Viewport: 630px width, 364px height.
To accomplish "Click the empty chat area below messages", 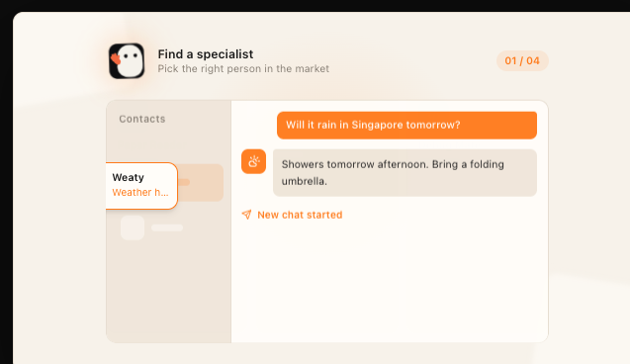I will point(390,281).
